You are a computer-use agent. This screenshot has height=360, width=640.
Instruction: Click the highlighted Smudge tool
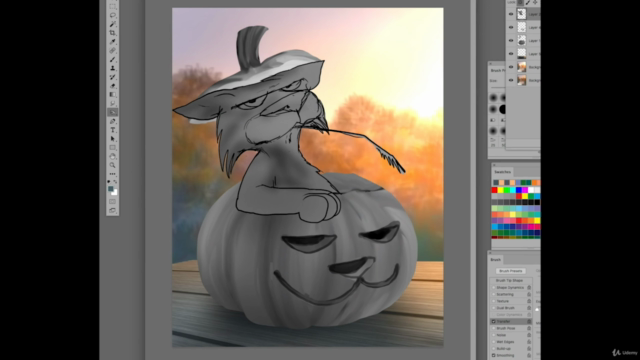(113, 112)
